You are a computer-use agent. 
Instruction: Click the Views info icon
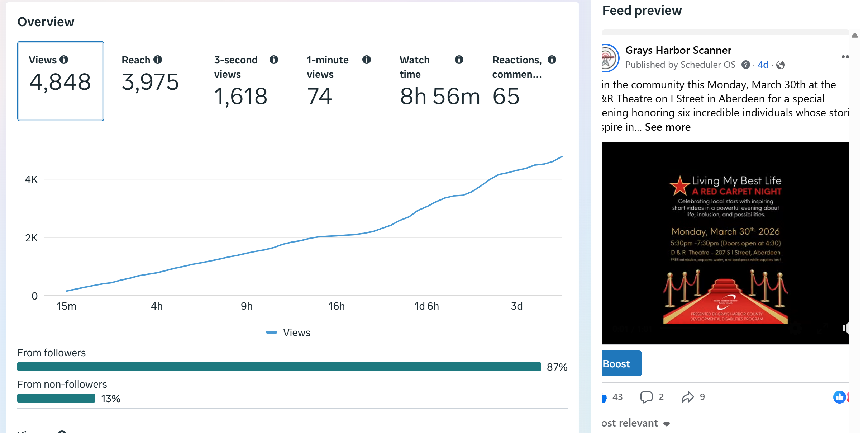click(x=64, y=60)
